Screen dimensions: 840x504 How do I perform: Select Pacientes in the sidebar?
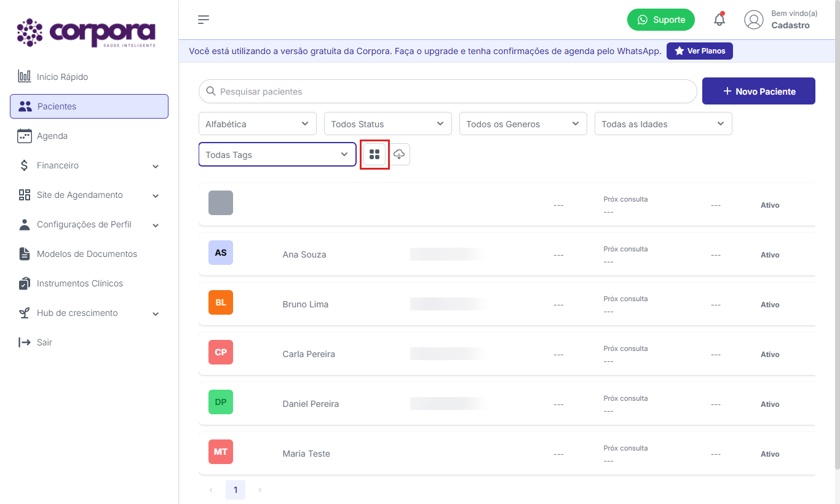coord(89,106)
